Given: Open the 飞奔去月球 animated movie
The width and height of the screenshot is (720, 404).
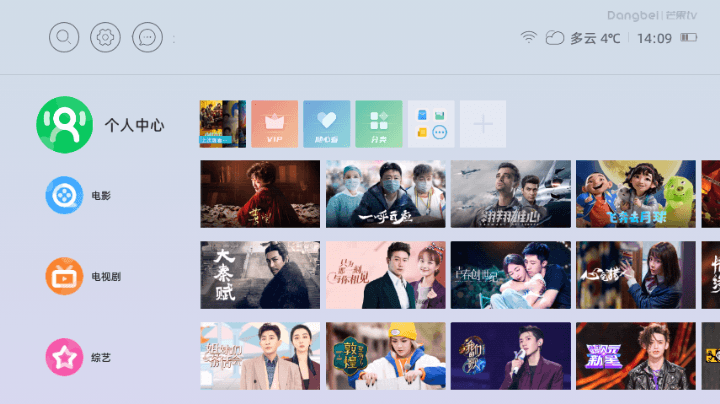Looking at the screenshot, I should pos(636,194).
